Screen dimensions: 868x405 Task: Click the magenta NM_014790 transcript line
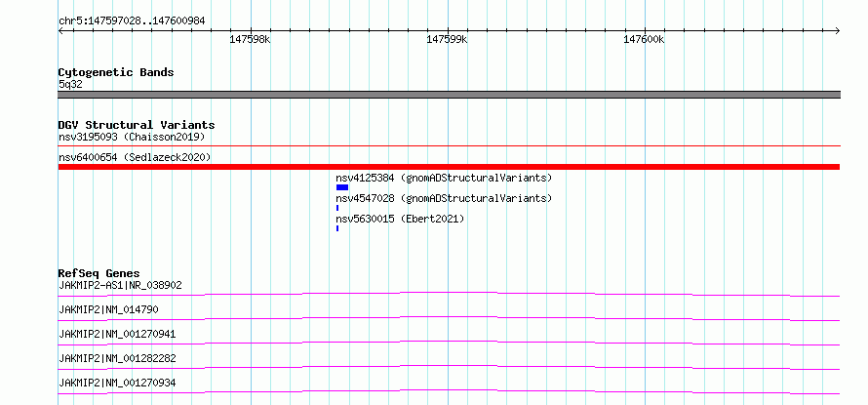coord(449,318)
